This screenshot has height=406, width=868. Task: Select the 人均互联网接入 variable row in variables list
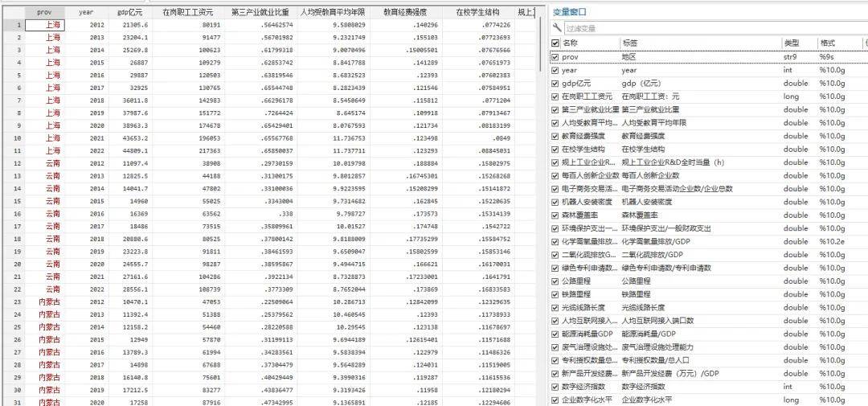click(x=709, y=321)
